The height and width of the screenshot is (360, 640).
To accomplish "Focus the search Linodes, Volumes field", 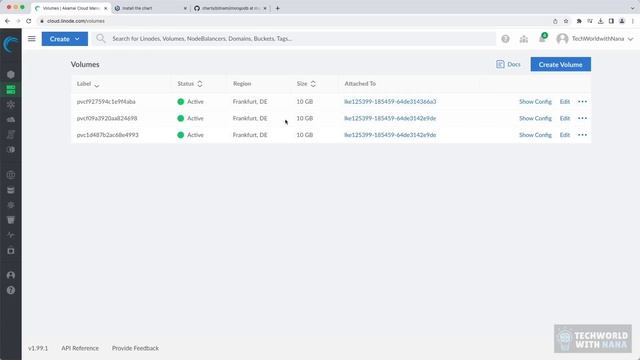I will tap(294, 39).
